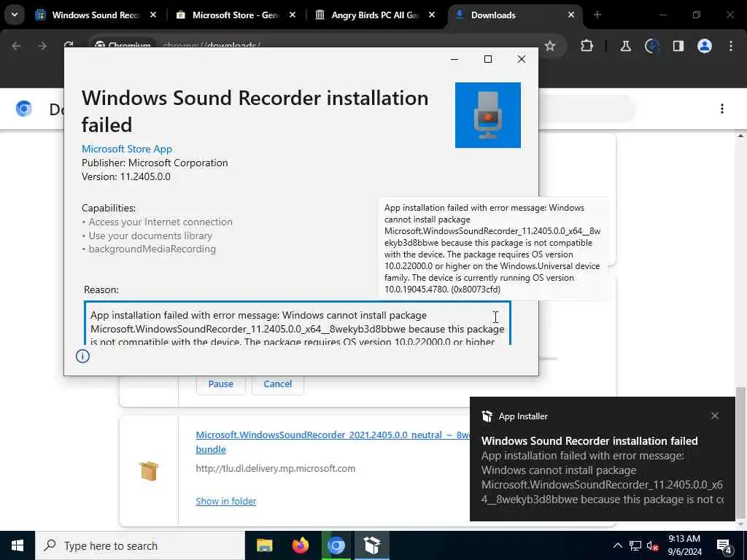Go back in the browser

(x=16, y=46)
